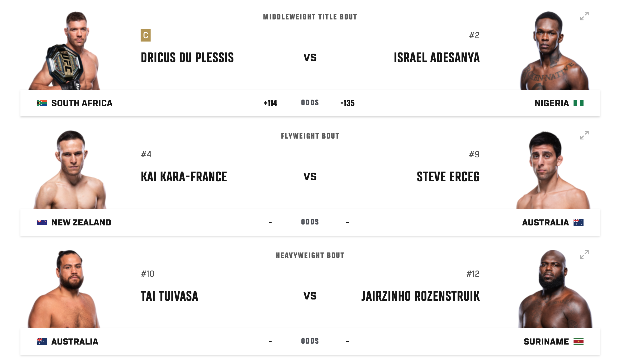
Task: Click the +114 odds for Du Plessis
Action: pyautogui.click(x=270, y=103)
